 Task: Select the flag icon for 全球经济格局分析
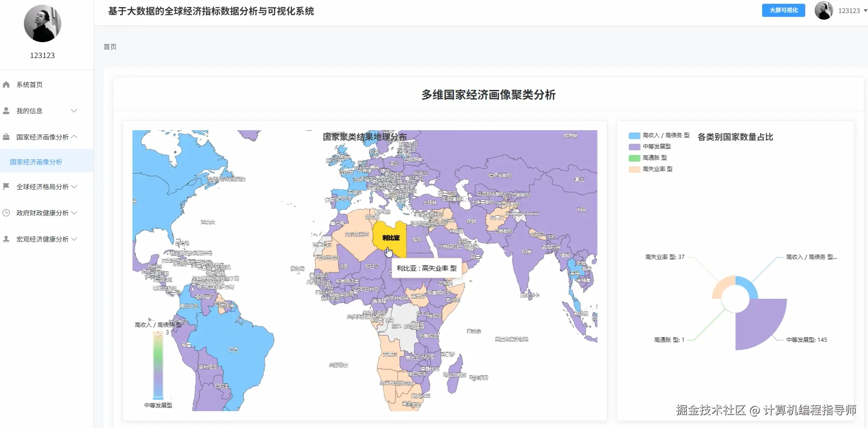coord(7,186)
